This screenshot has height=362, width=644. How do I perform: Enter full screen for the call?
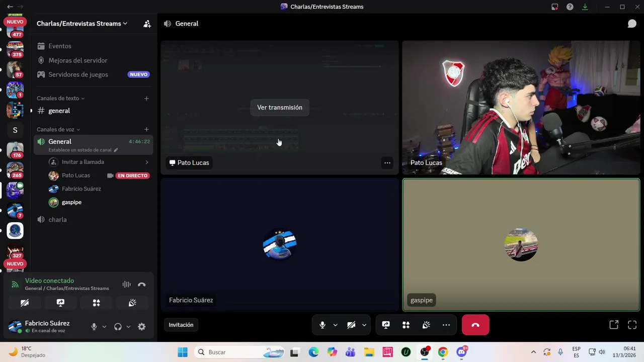(x=632, y=325)
